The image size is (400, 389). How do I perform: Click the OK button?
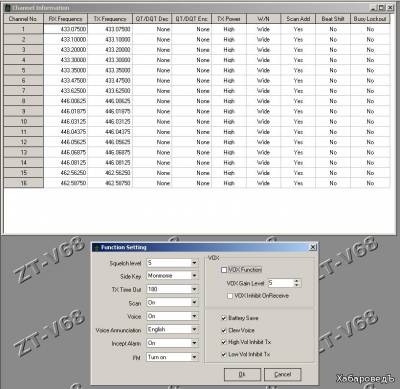pos(242,374)
